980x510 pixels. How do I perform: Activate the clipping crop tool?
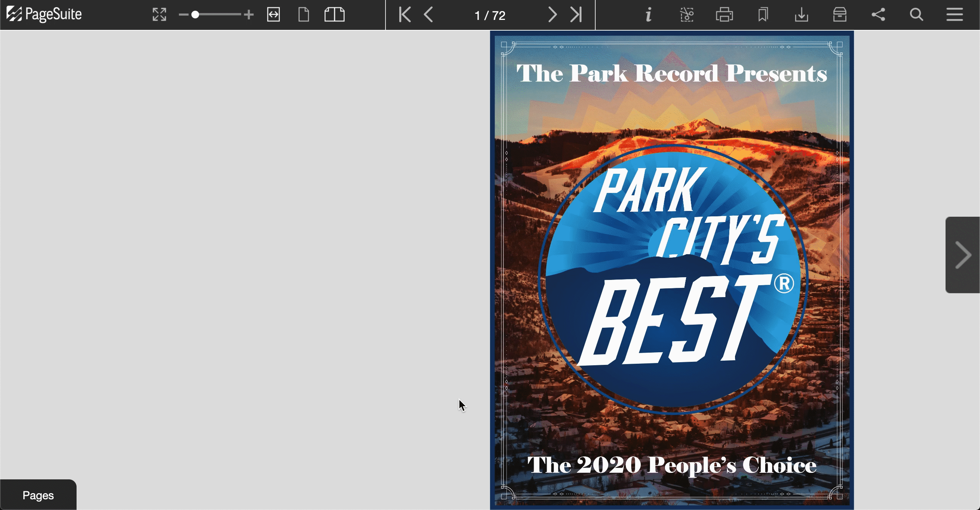tap(687, 15)
